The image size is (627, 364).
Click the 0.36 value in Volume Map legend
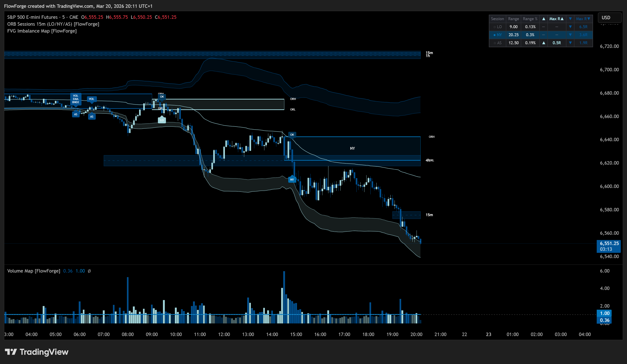click(x=68, y=271)
